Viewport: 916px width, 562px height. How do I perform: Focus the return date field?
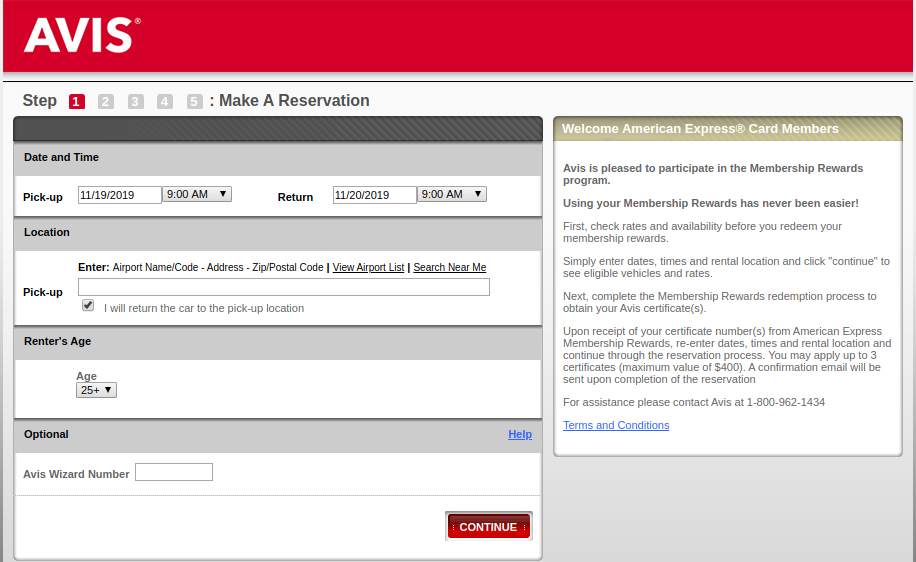pyautogui.click(x=374, y=195)
